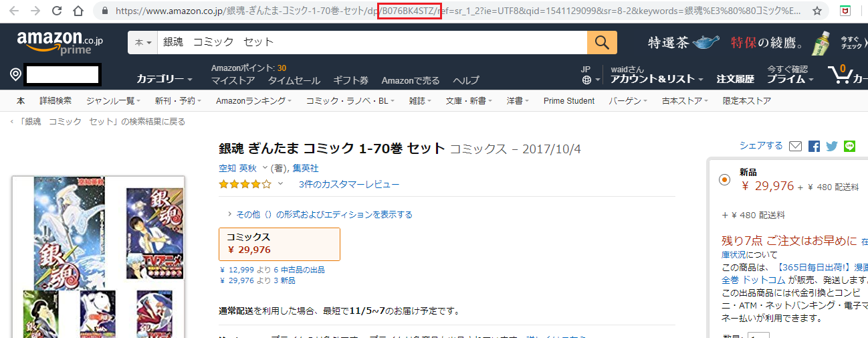Expand Amazonランキング dropdown

(253, 101)
